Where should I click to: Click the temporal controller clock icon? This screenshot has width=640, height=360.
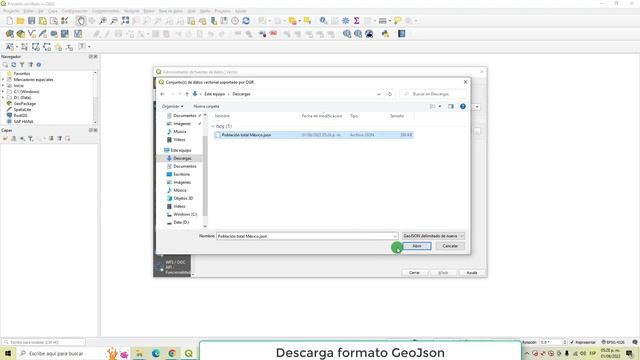tap(235, 21)
